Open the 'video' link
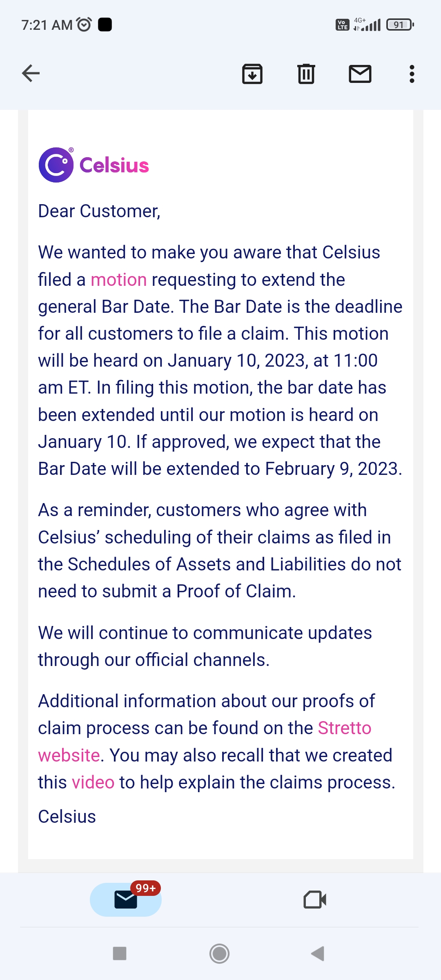This screenshot has height=980, width=441. [93, 782]
